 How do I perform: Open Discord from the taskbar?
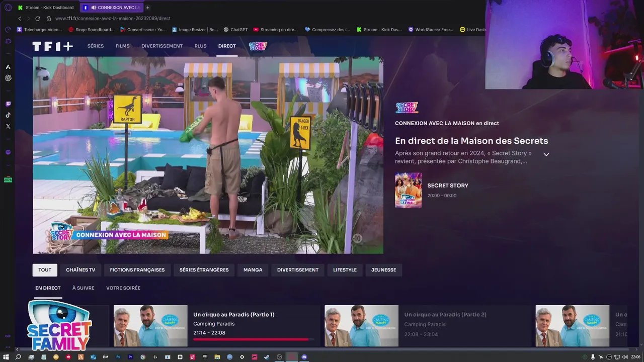(x=304, y=357)
